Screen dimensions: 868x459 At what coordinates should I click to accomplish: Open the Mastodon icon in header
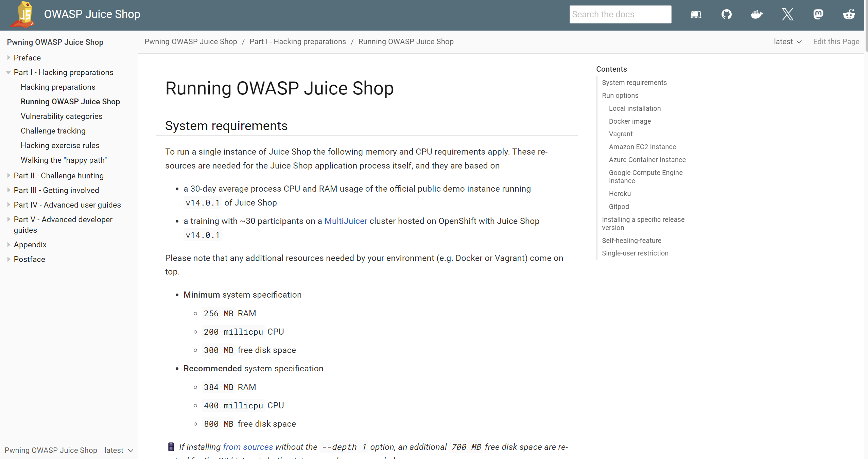click(818, 14)
